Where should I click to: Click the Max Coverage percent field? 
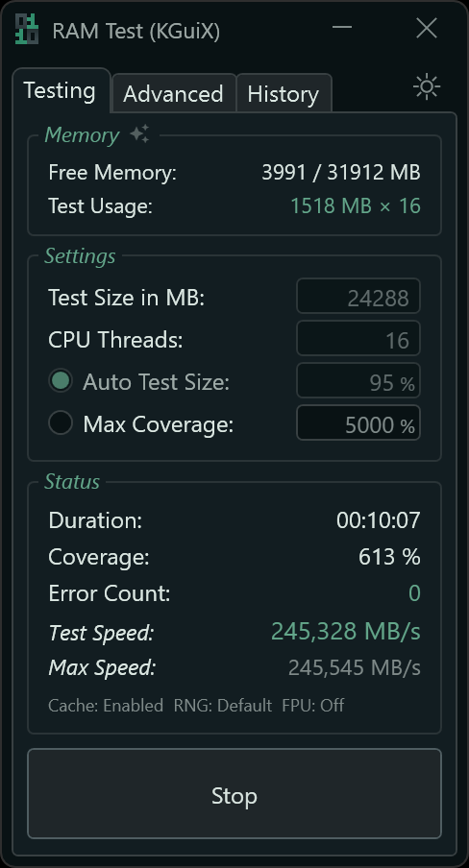coord(358,423)
